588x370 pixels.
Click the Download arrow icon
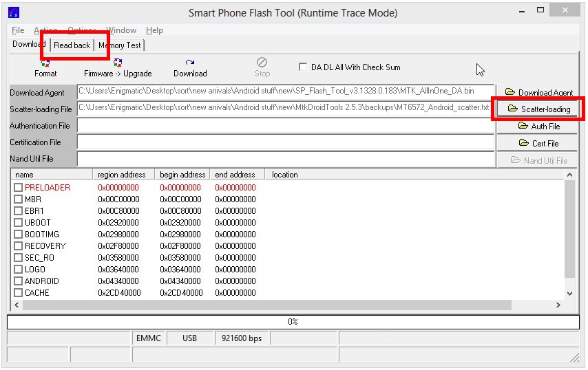pos(190,62)
